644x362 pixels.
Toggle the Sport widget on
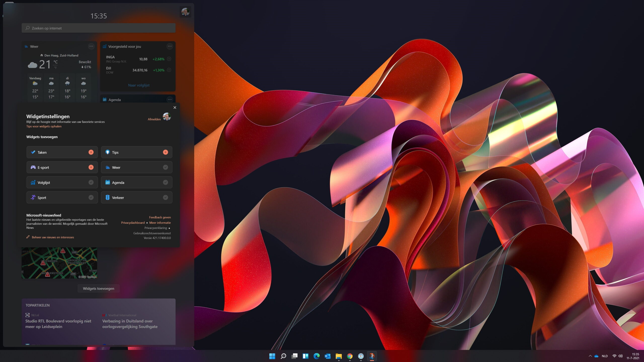click(91, 198)
